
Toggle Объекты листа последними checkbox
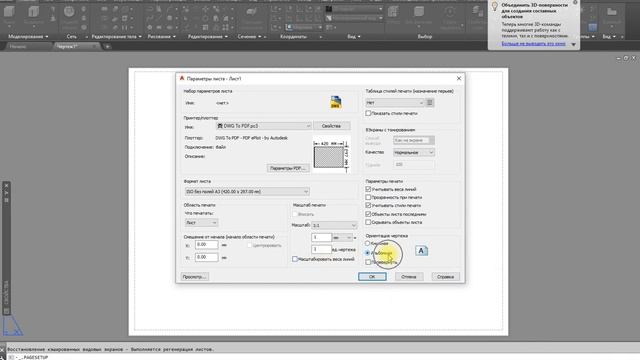pyautogui.click(x=368, y=214)
